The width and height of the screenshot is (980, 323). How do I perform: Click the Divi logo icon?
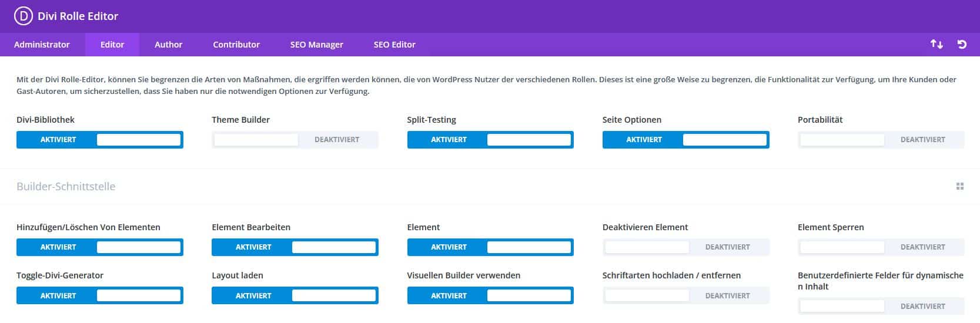point(23,16)
